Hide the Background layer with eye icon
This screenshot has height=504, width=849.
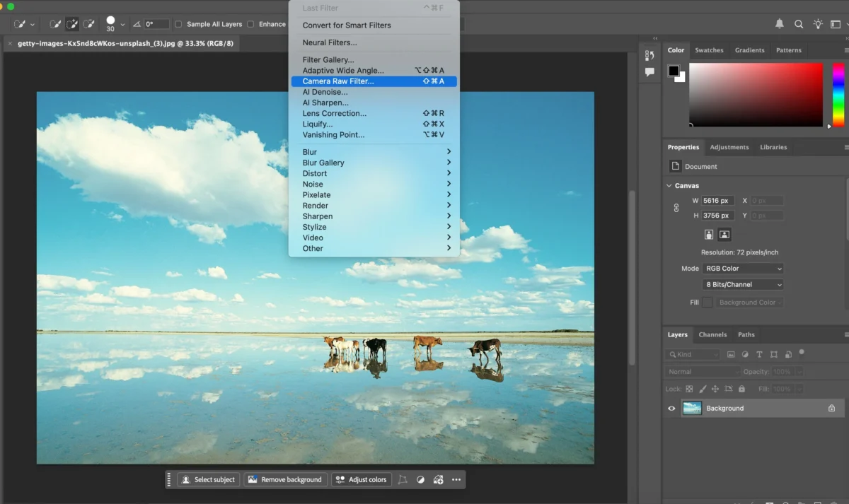point(672,409)
